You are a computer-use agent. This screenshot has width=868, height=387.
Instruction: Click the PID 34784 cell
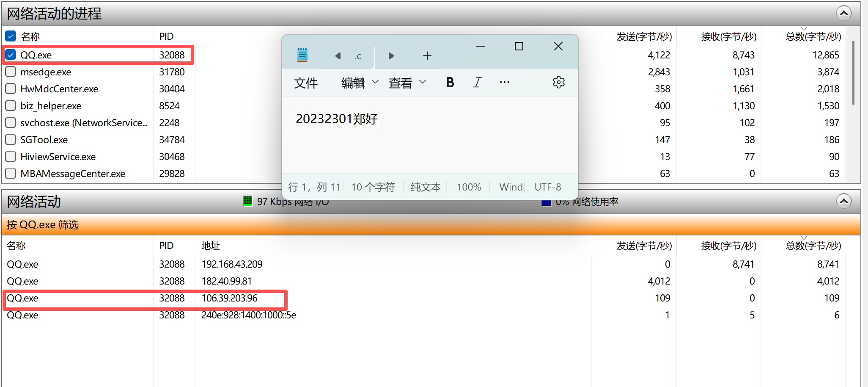point(172,140)
